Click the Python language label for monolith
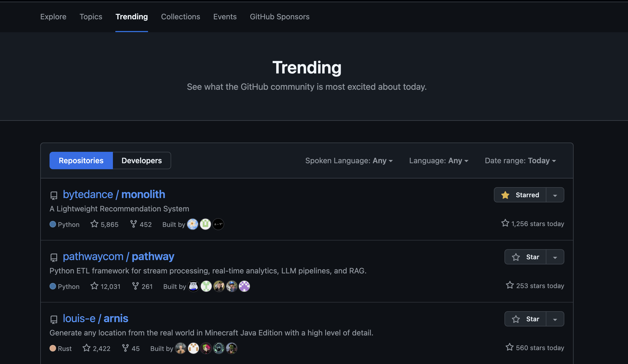Image resolution: width=628 pixels, height=364 pixels. pos(64,224)
